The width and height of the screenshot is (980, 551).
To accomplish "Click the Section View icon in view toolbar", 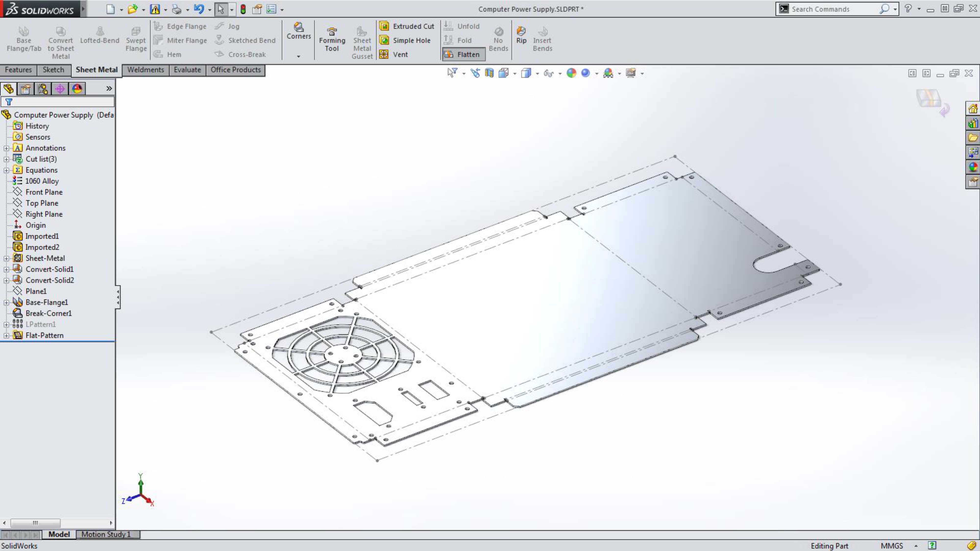I will [489, 73].
